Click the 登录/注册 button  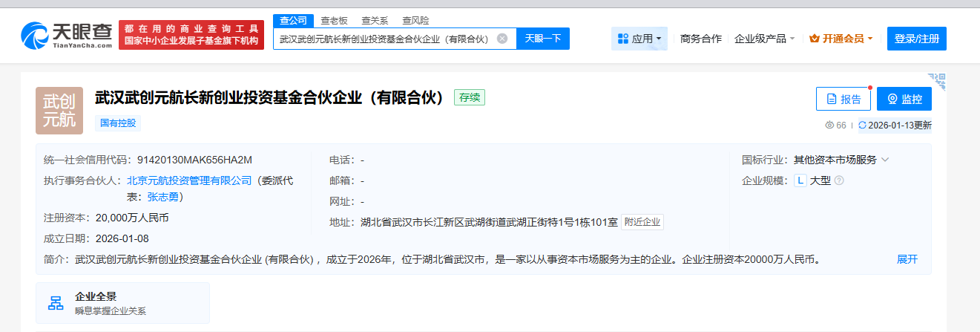[916, 39]
